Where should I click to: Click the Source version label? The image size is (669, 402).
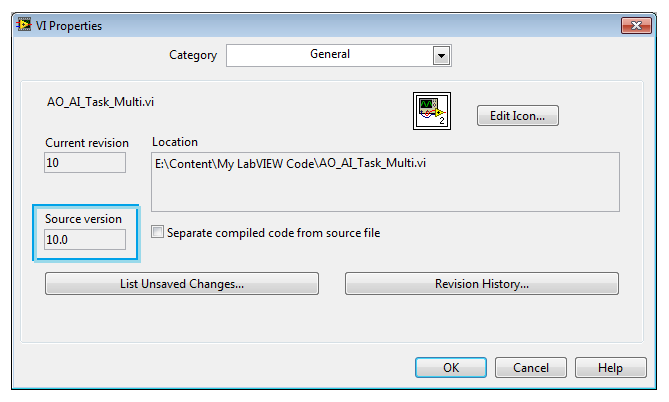pos(83,219)
